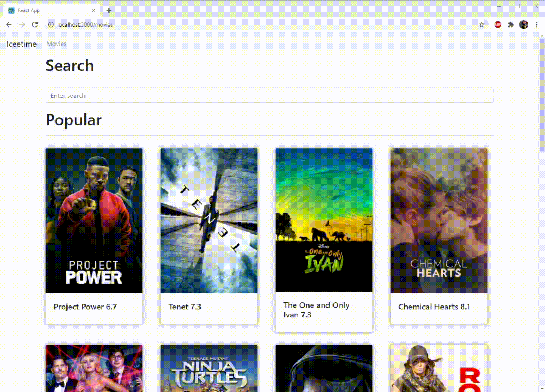Viewport: 545px width, 392px height.
Task: Click the browser forward arrow
Action: click(x=22, y=24)
